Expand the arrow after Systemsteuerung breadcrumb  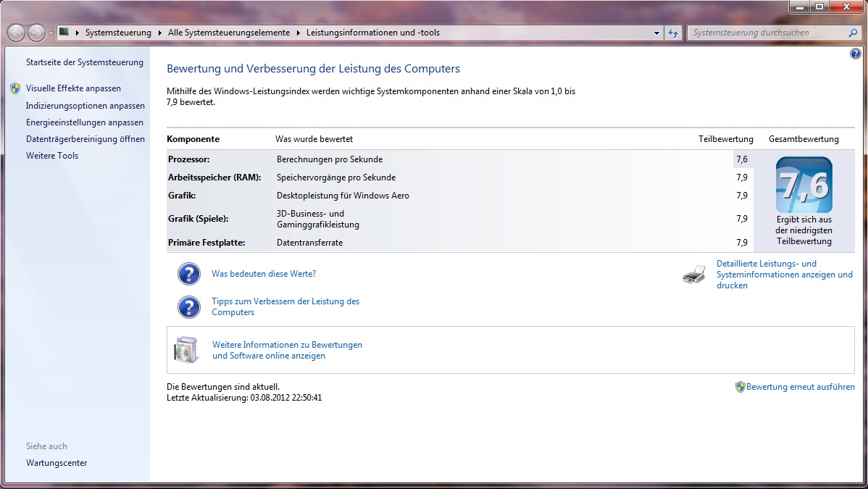[160, 33]
